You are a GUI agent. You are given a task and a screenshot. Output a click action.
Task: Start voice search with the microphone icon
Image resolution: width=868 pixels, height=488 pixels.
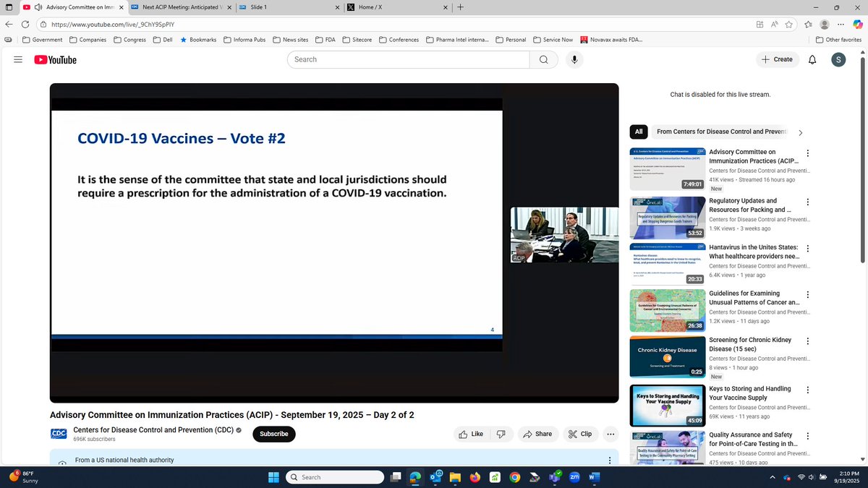[x=575, y=59]
